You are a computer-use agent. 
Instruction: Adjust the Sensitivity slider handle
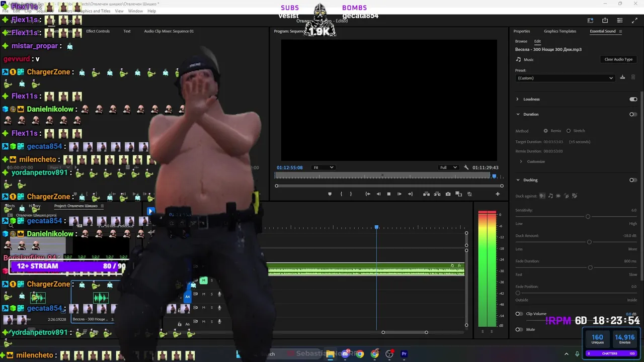click(x=588, y=216)
